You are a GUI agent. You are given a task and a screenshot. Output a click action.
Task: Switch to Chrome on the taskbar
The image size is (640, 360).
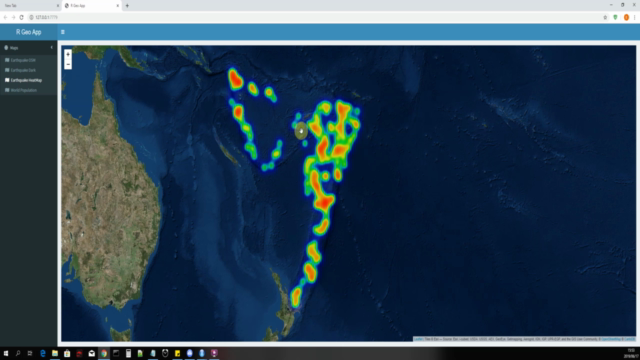coord(104,353)
